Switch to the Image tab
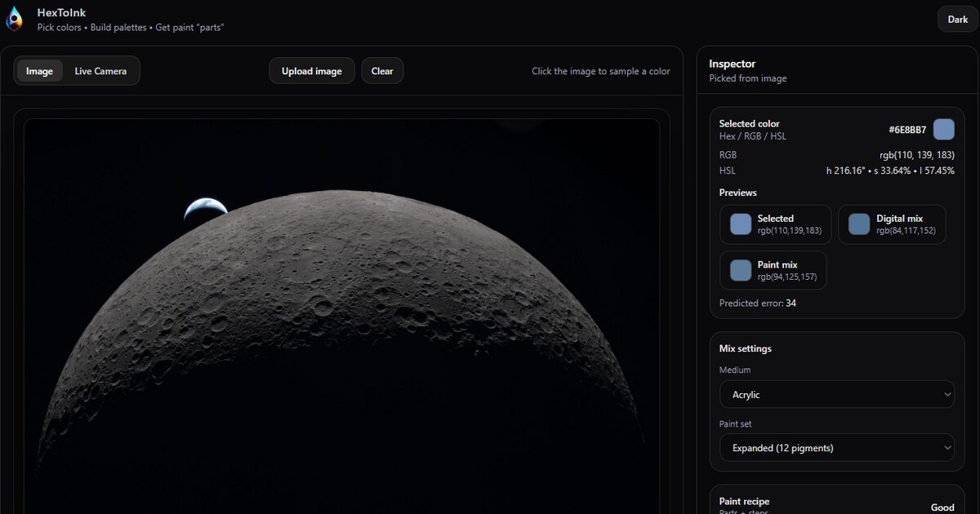Screen dimensions: 980x514 click(x=39, y=71)
